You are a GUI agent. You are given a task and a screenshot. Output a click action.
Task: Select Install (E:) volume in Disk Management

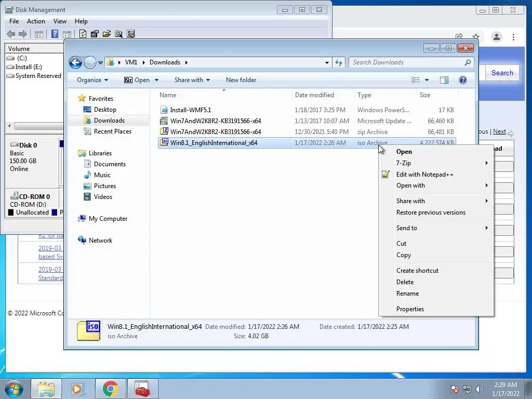[29, 67]
